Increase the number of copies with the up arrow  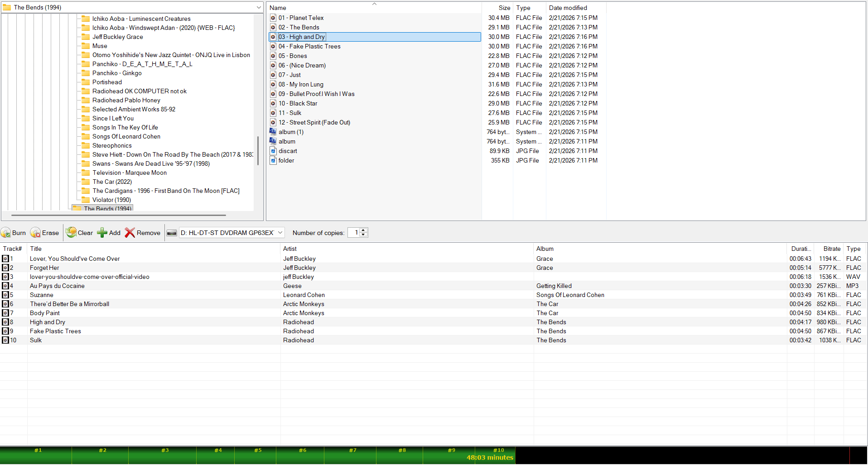coord(363,230)
